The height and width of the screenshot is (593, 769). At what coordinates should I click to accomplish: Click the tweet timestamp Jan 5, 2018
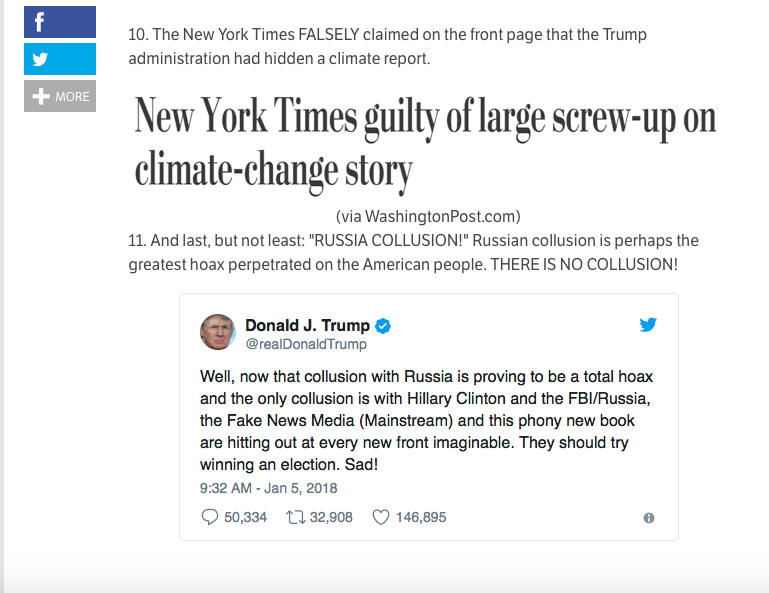pyautogui.click(x=270, y=489)
